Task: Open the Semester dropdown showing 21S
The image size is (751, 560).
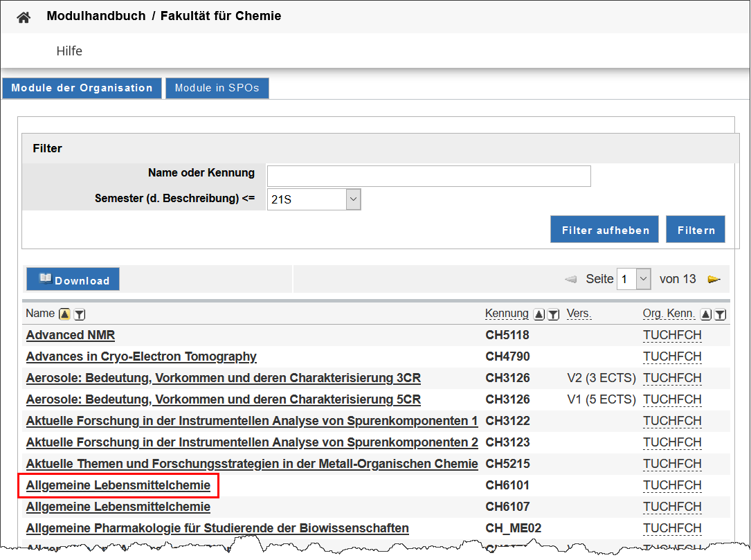Action: click(x=314, y=199)
